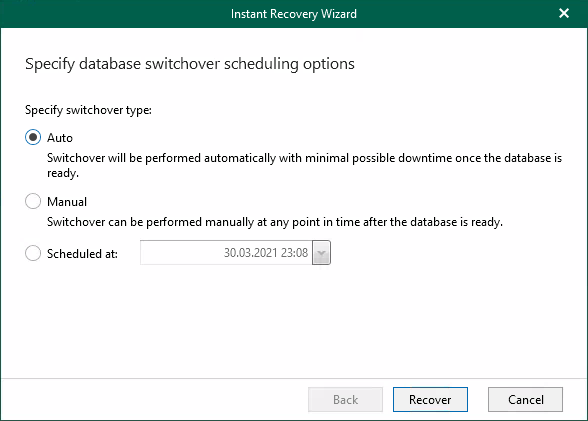Click the Manual switchover description text
This screenshot has width=588, height=421.
tap(274, 222)
